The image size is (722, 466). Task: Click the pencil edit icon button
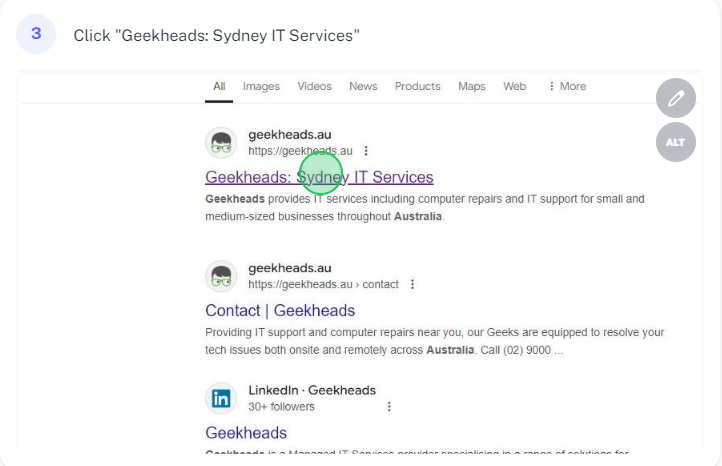tap(676, 99)
